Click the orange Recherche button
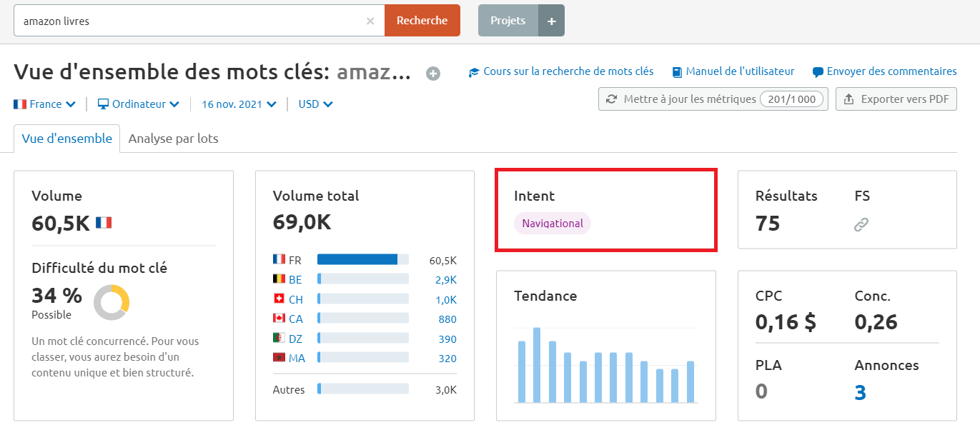Screen dimensions: 980x430 coord(422,20)
